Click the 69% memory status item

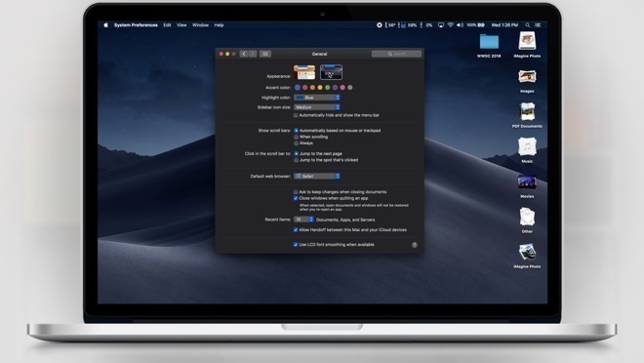(409, 25)
